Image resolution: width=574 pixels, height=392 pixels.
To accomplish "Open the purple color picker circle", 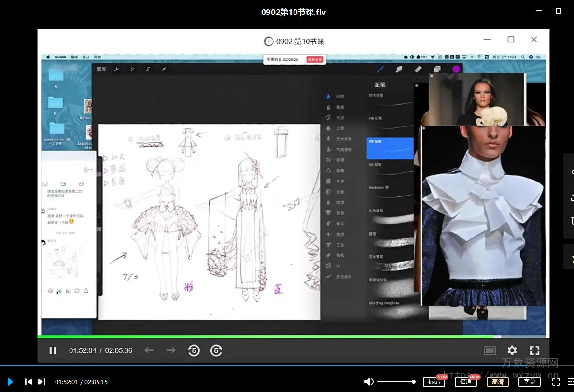I will click(456, 69).
